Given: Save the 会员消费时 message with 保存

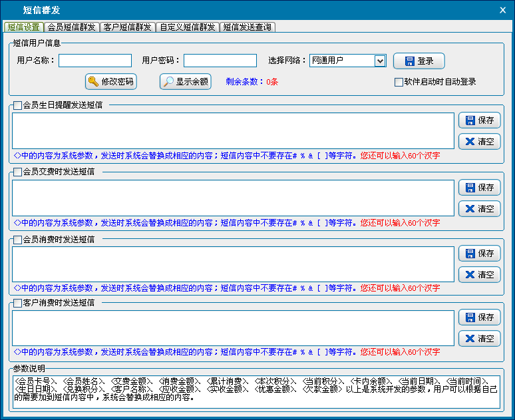Looking at the screenshot, I should point(479,253).
